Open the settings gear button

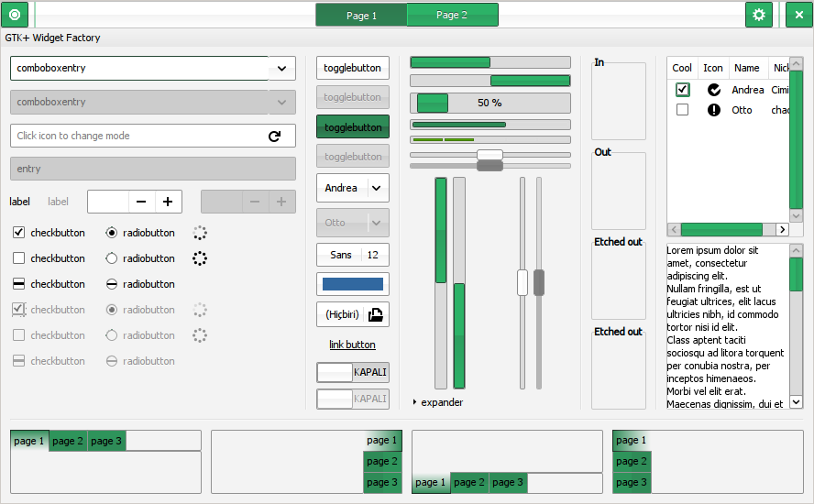(x=758, y=15)
